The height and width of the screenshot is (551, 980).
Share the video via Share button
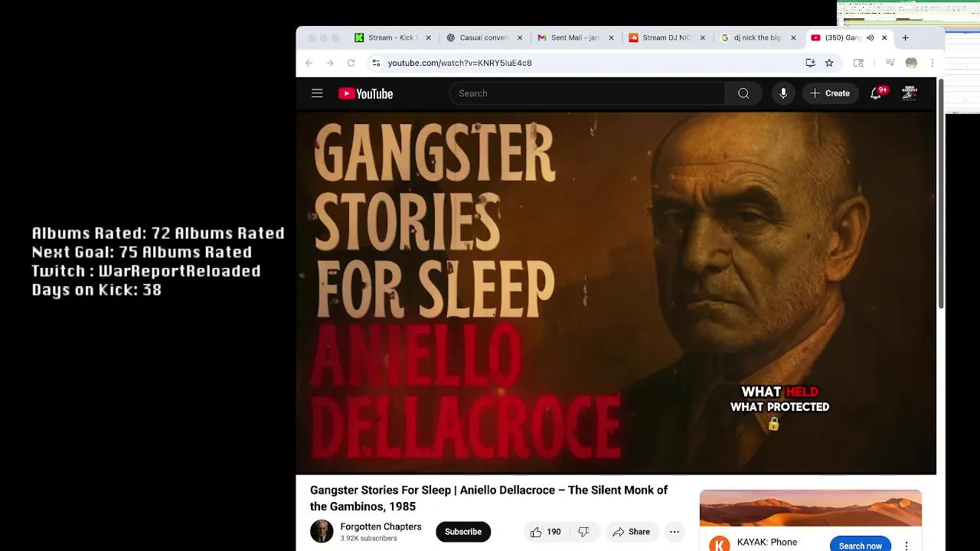[631, 532]
